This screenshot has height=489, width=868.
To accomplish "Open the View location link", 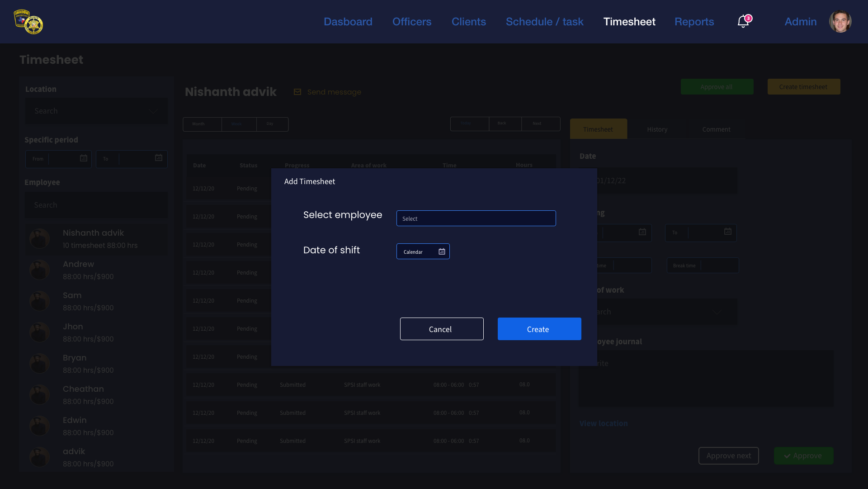I will [x=604, y=423].
